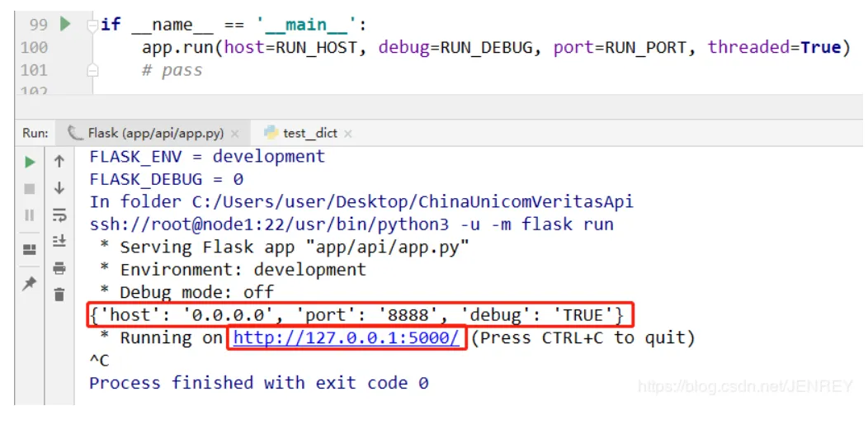Click the ssh://root@node1:22 command line

(351, 224)
